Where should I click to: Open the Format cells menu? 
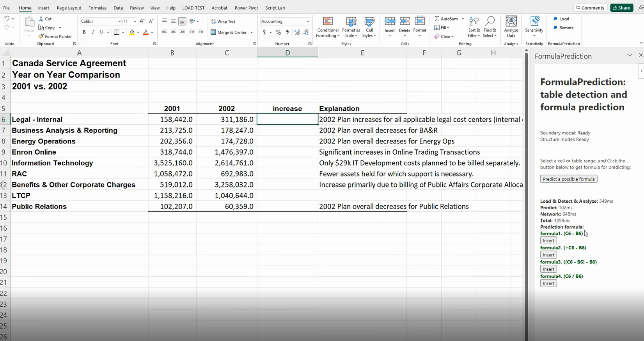click(x=420, y=27)
